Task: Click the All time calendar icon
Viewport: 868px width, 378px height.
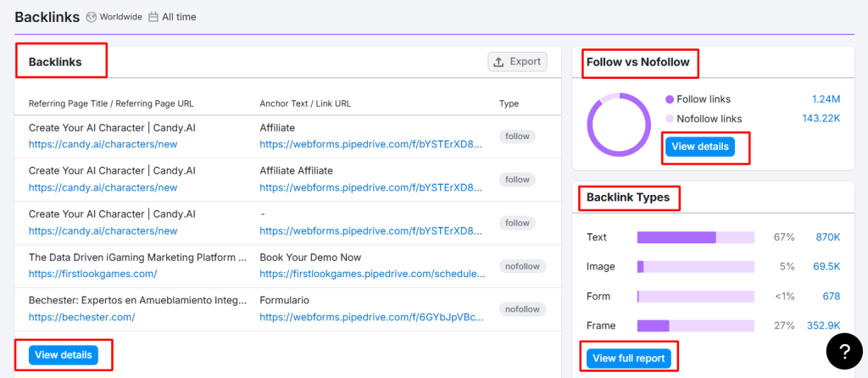Action: [x=153, y=17]
